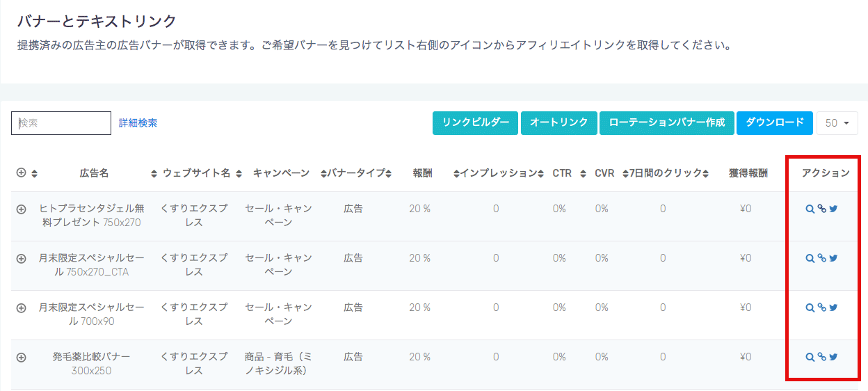This screenshot has height=391, width=868.
Task: Open the 50 rows-per-page dropdown
Action: (837, 123)
